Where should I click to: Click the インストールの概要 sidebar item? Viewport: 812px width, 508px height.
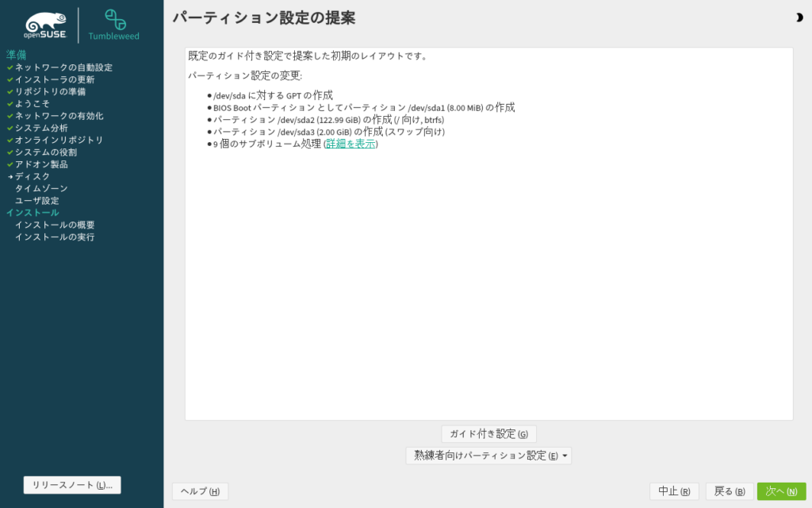(54, 225)
